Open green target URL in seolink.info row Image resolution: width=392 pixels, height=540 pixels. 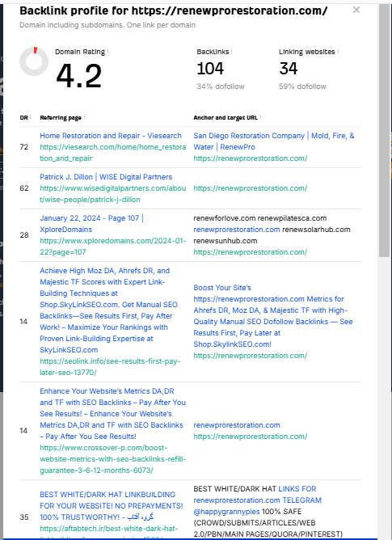(x=250, y=356)
